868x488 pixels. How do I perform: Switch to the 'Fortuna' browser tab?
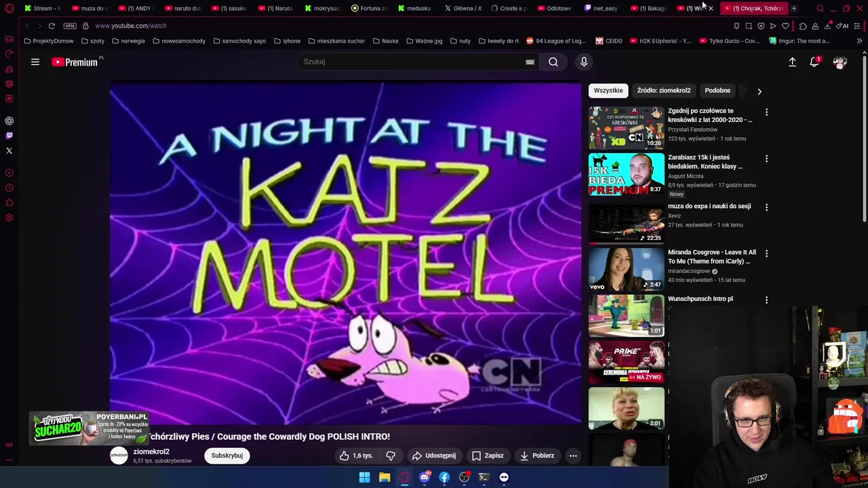coord(370,8)
